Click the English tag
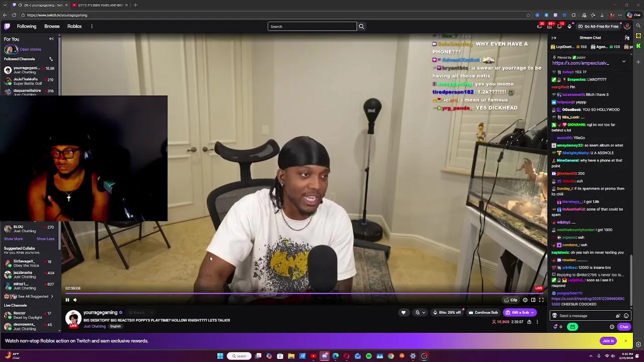Viewport: 644px width, 362px height. (x=115, y=327)
